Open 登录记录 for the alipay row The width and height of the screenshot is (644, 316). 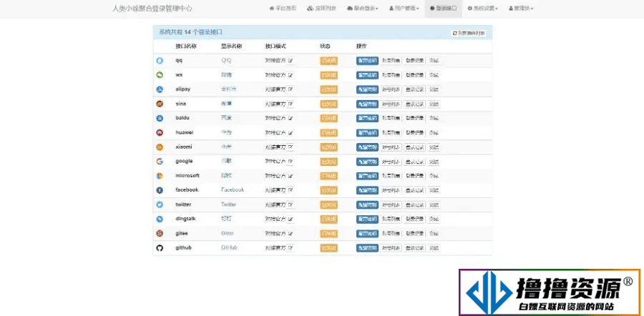(x=414, y=89)
